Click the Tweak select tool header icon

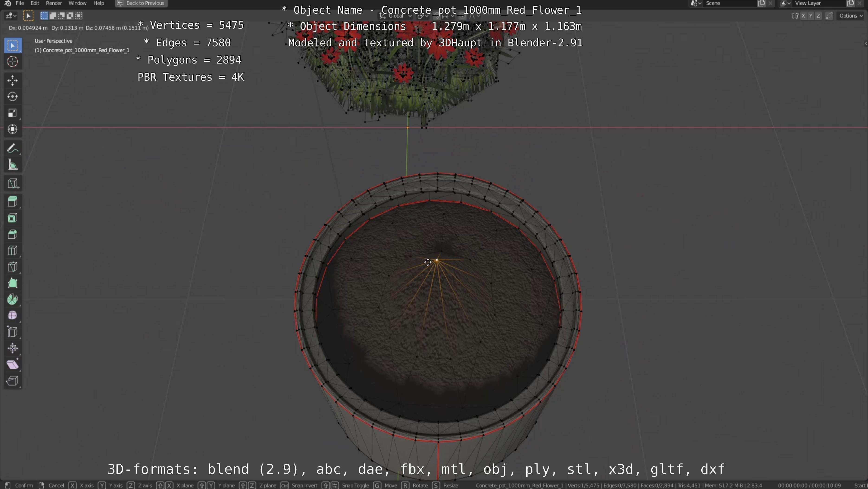[28, 16]
